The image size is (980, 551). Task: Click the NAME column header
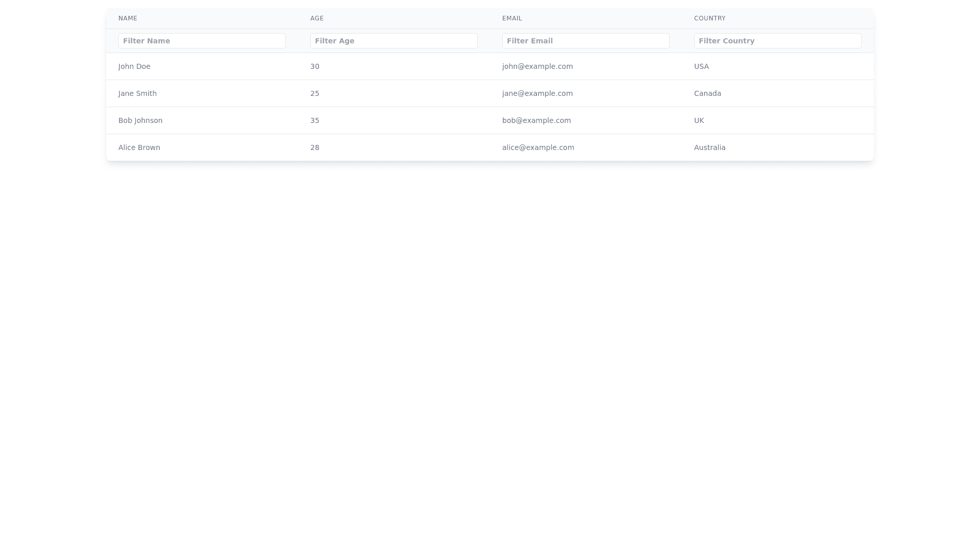128,18
